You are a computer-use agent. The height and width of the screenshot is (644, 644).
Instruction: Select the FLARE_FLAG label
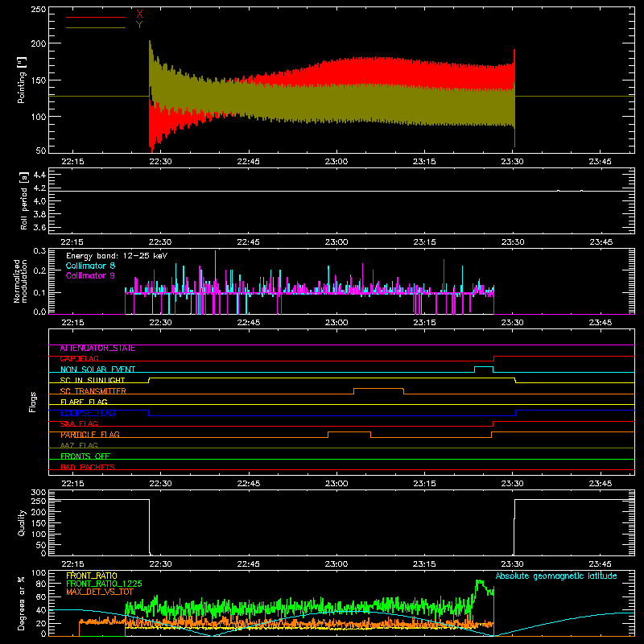tap(84, 402)
